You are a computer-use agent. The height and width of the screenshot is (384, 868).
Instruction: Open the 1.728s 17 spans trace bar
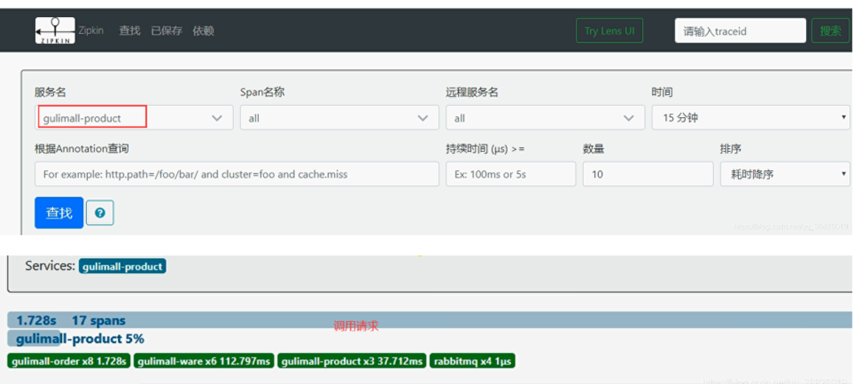(x=429, y=321)
